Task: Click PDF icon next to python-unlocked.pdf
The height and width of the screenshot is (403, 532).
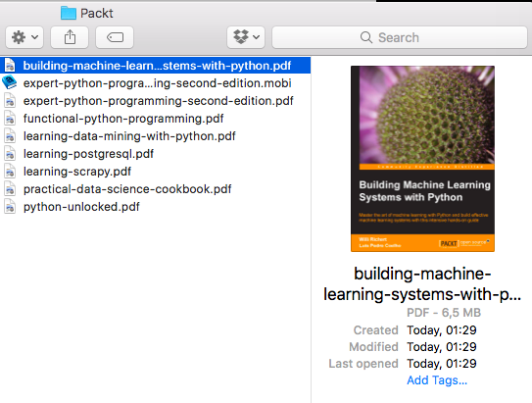Action: (x=10, y=207)
